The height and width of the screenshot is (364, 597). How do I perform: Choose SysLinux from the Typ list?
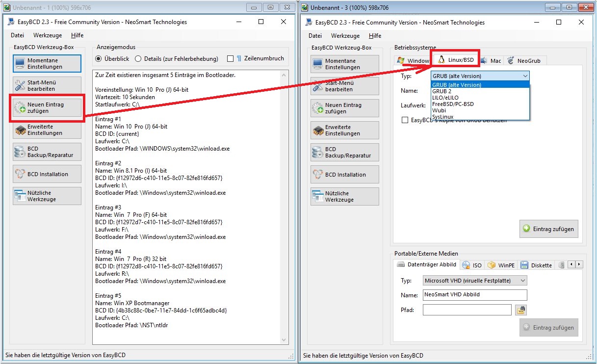(x=480, y=117)
